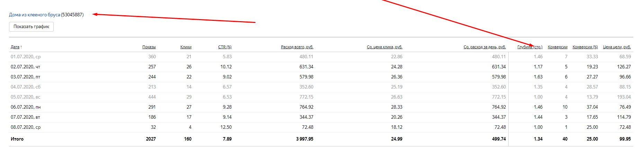Select the 06.07.2020, пн row
Viewport: 644px width, 160px height.
[26, 107]
